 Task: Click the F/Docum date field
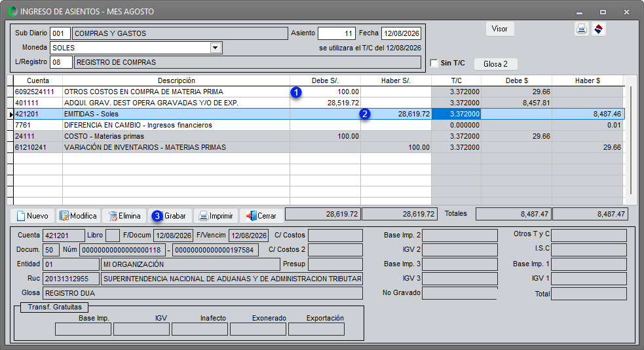point(174,236)
